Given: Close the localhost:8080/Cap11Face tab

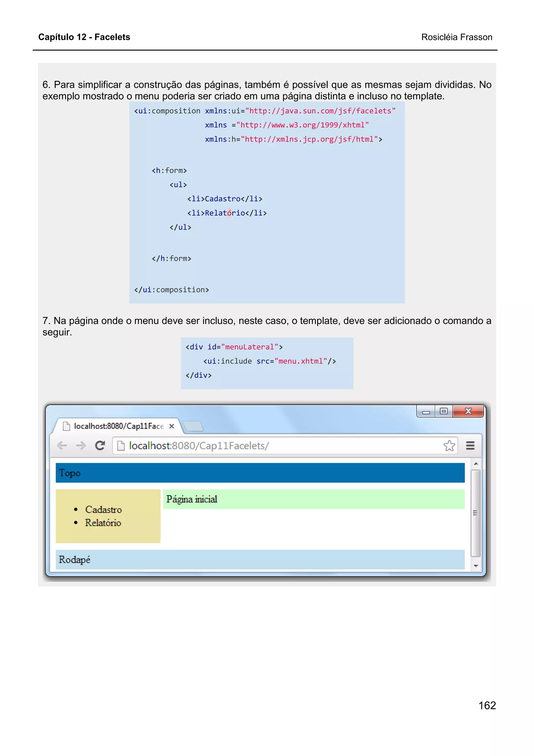Looking at the screenshot, I should pyautogui.click(x=171, y=426).
